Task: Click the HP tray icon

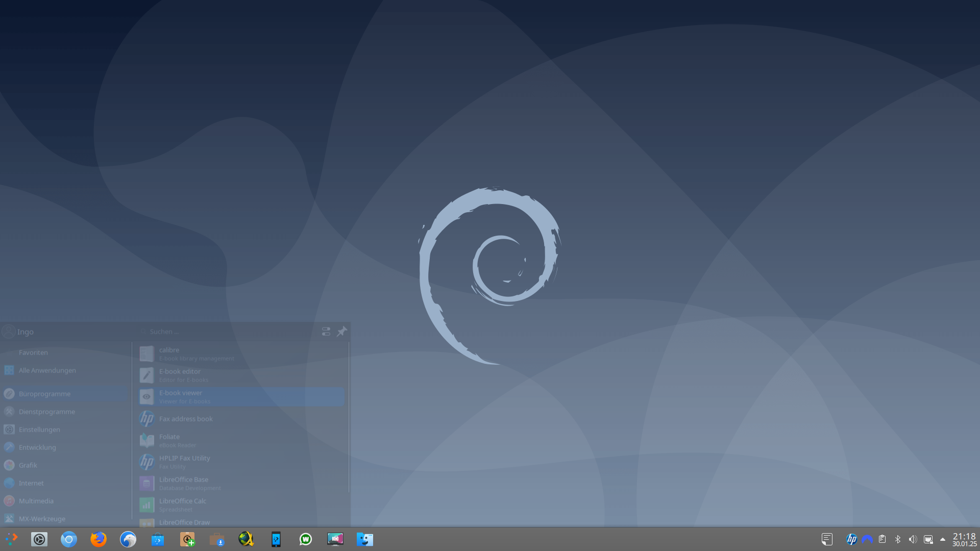Action: (x=851, y=539)
